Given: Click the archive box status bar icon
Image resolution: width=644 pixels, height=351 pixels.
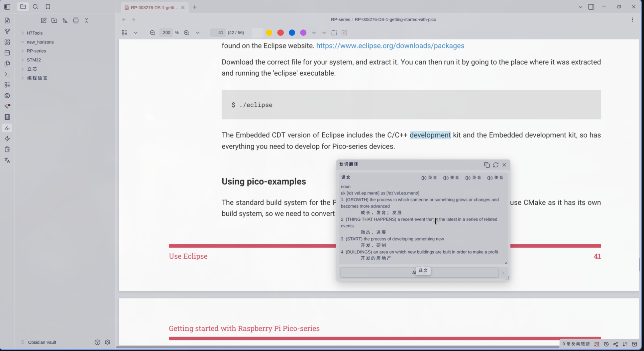Looking at the screenshot, I should pos(634,344).
